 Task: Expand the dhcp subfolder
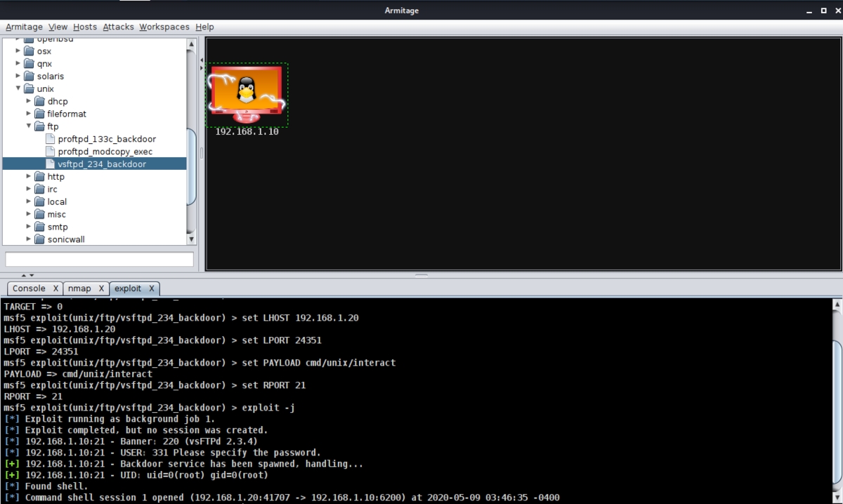(29, 101)
